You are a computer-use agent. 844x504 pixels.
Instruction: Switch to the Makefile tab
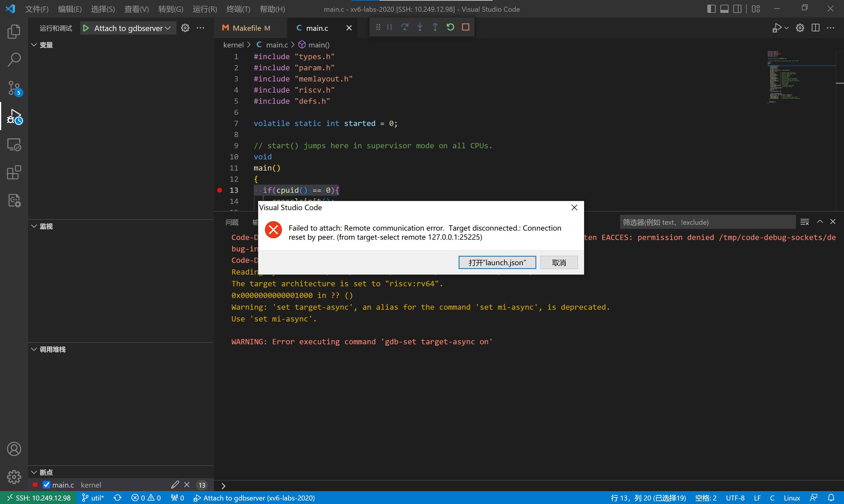pos(250,28)
